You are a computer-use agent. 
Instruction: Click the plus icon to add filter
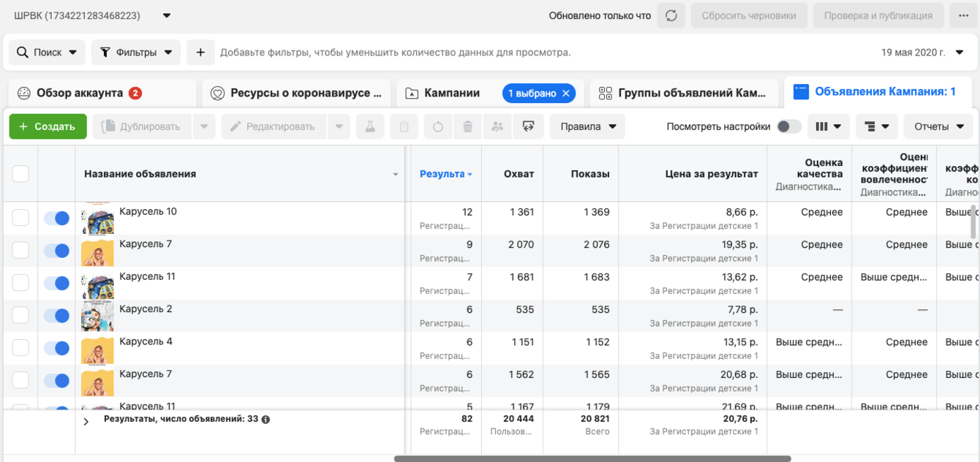(x=200, y=53)
